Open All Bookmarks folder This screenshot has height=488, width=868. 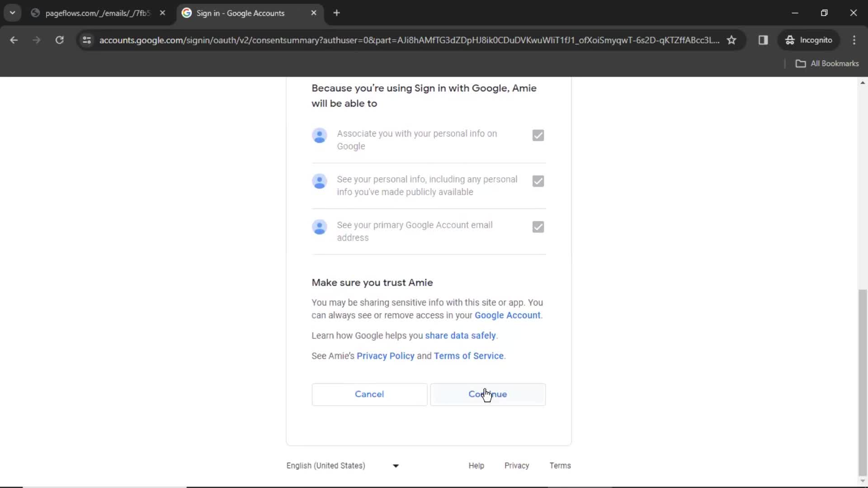[x=827, y=64]
